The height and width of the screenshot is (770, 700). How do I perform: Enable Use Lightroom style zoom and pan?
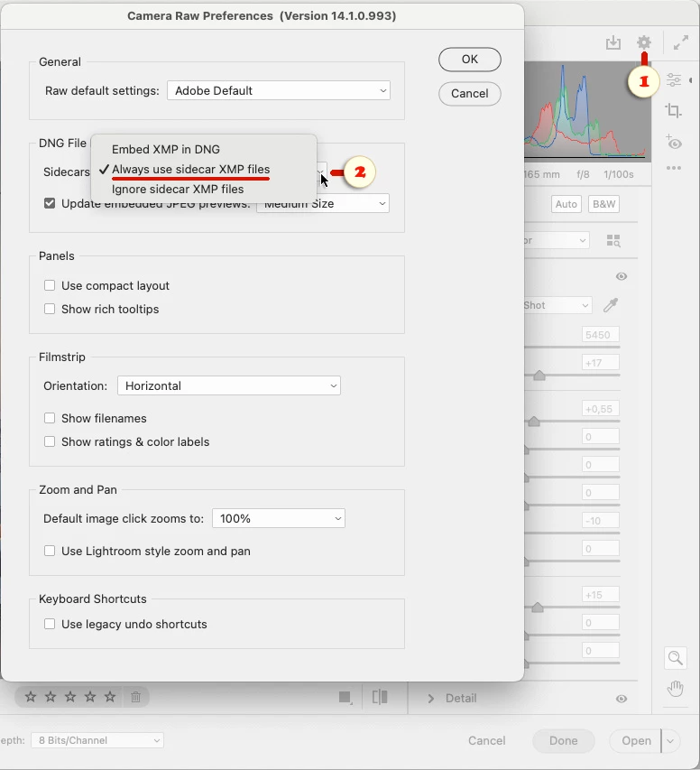pyautogui.click(x=50, y=551)
